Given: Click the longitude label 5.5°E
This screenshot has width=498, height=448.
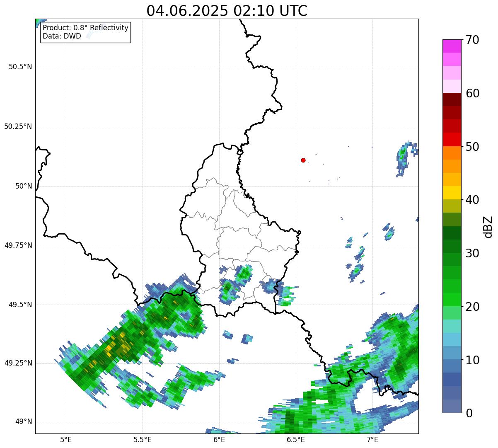Looking at the screenshot, I should [x=143, y=439].
